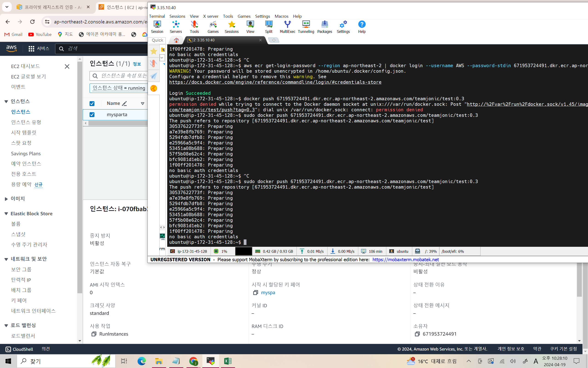Open the 보안 그룹 sidebar item
This screenshot has width=588, height=368.
tap(21, 269)
